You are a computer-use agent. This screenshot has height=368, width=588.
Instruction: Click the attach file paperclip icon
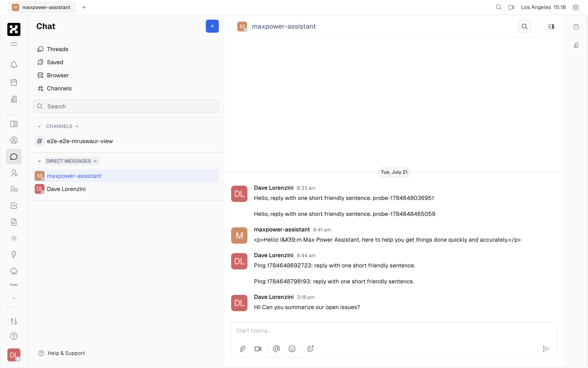(243, 349)
